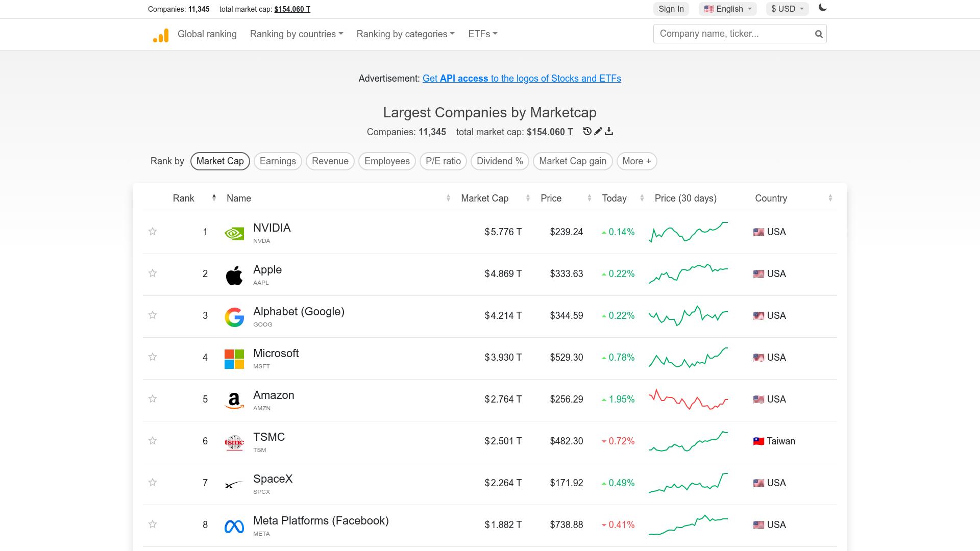Sort table by Market Cap column
This screenshot has width=980, height=551.
(x=495, y=198)
